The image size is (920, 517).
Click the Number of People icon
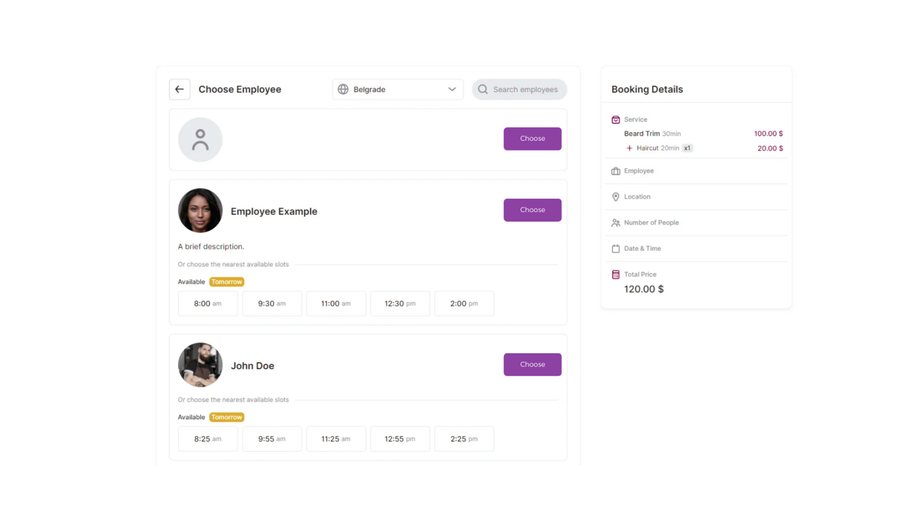(x=616, y=223)
